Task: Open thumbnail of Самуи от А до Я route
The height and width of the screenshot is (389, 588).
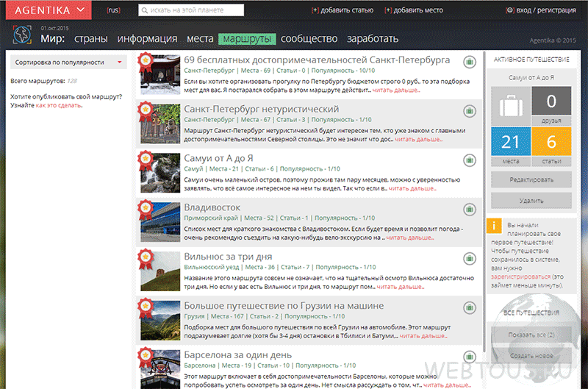Action: [x=160, y=173]
